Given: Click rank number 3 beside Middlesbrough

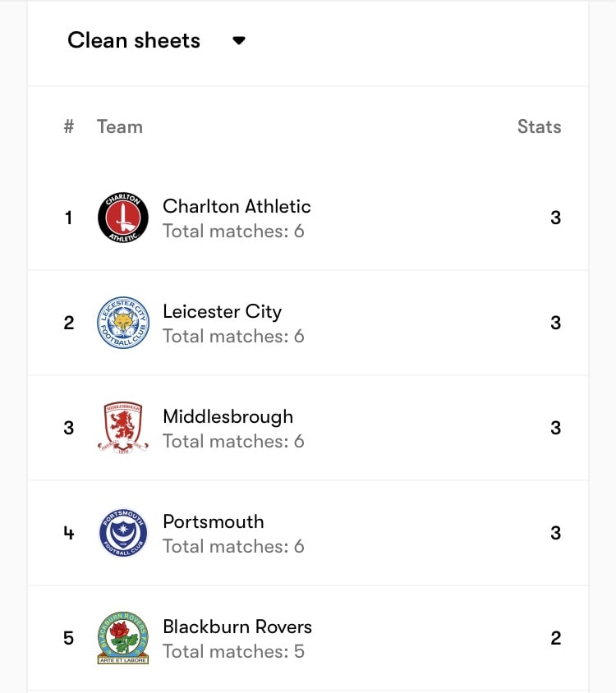Looking at the screenshot, I should (68, 428).
